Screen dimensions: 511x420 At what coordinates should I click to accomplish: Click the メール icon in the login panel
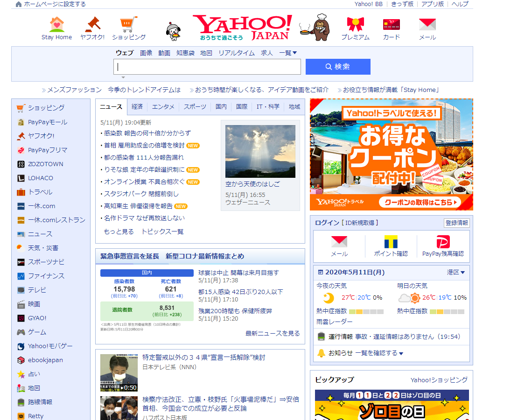(x=339, y=241)
